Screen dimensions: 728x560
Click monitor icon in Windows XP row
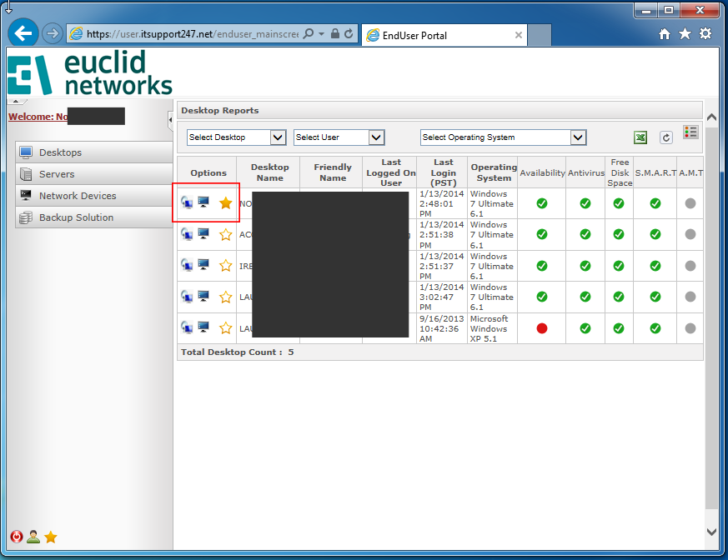(x=203, y=327)
